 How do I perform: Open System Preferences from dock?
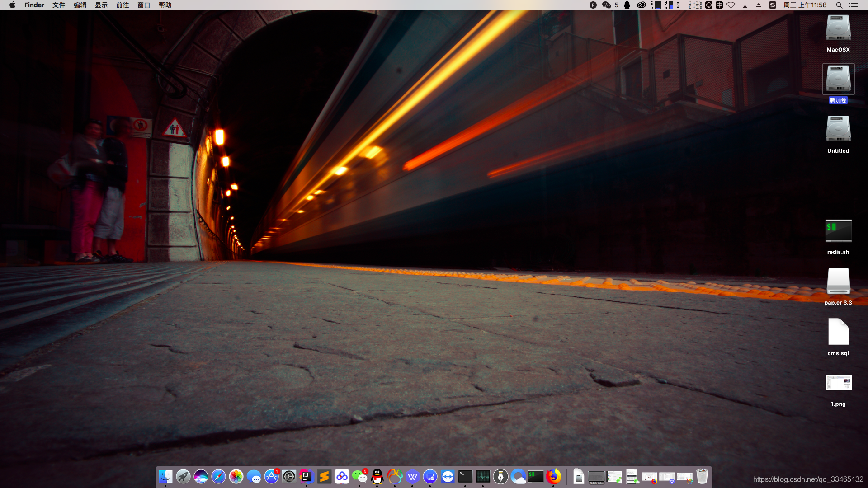[289, 476]
